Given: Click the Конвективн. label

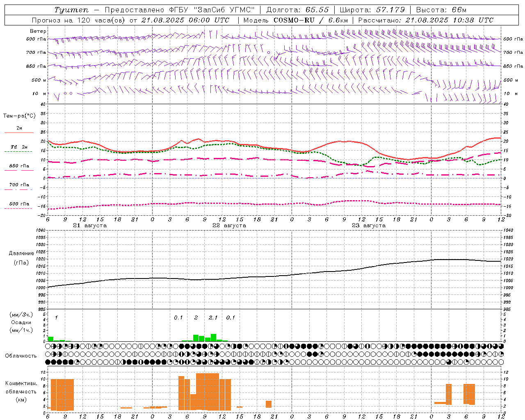Looking at the screenshot, I should (x=21, y=383).
